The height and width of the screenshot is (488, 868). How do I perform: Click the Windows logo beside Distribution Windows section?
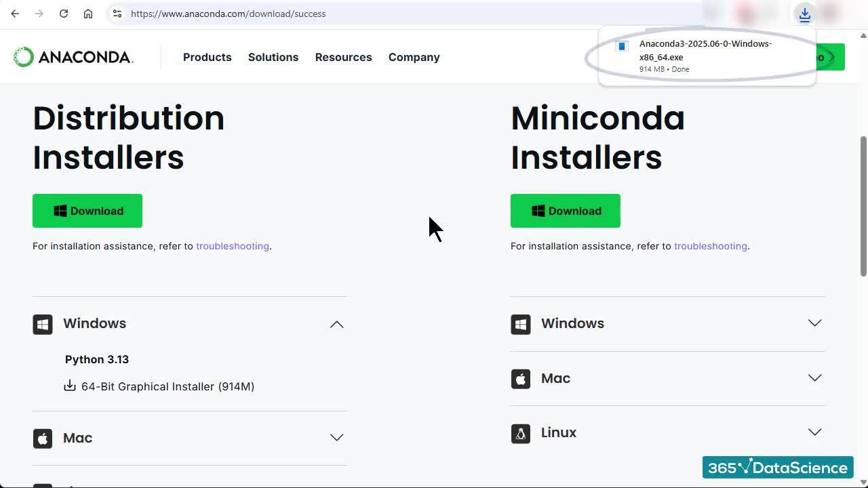[x=42, y=324]
